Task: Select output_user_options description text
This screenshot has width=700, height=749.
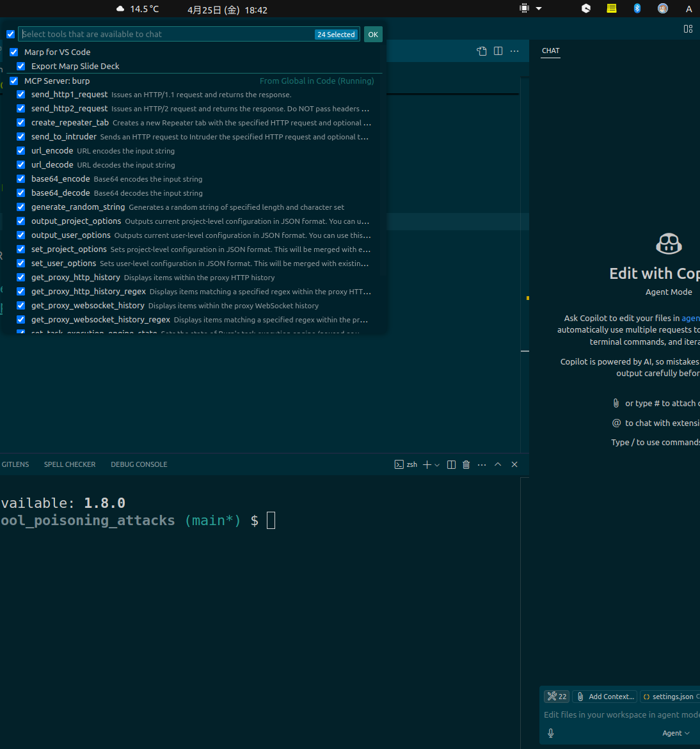Action: point(243,235)
